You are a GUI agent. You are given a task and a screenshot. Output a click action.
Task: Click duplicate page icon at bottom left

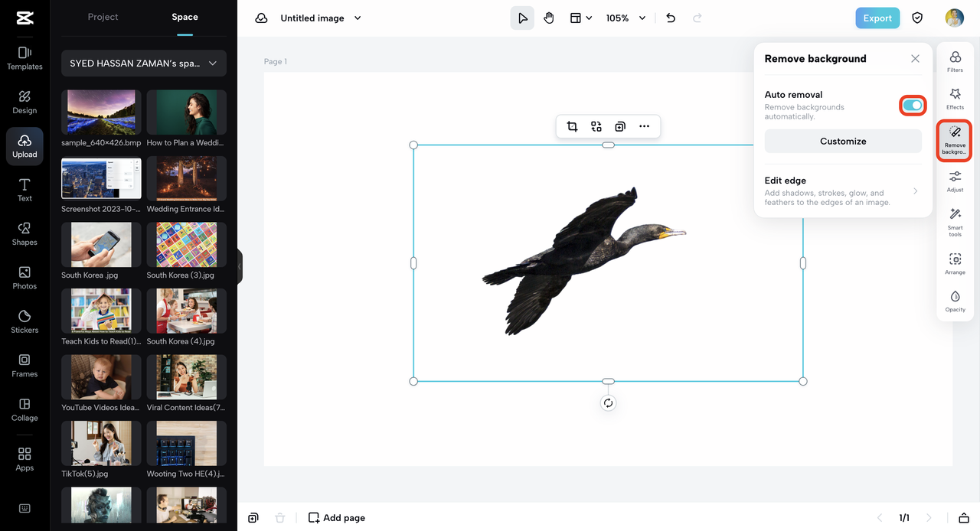253,518
